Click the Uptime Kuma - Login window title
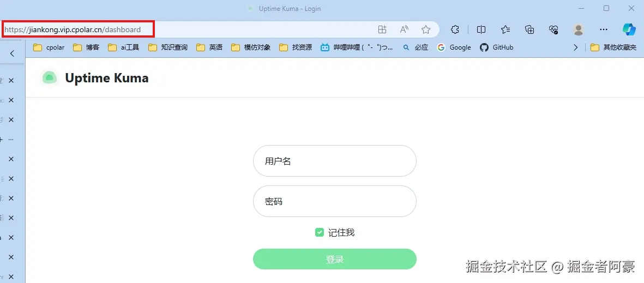The width and height of the screenshot is (644, 283). tap(290, 8)
